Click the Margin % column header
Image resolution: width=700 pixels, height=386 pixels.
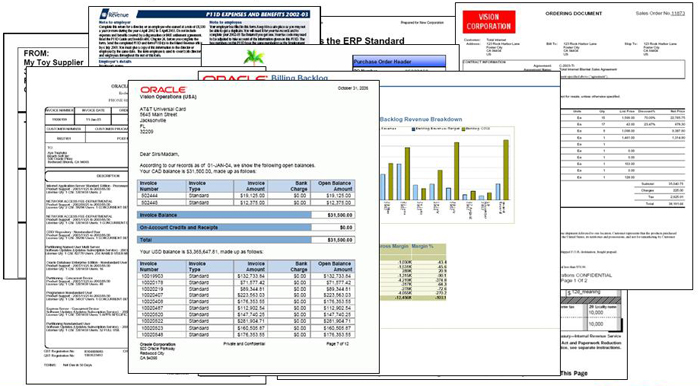pyautogui.click(x=423, y=246)
